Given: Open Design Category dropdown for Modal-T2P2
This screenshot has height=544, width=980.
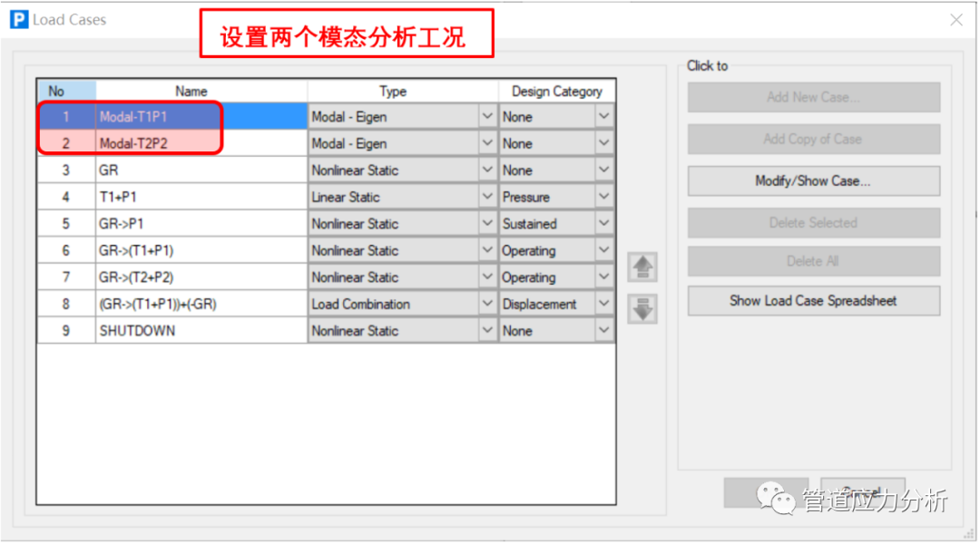Looking at the screenshot, I should pos(603,143).
